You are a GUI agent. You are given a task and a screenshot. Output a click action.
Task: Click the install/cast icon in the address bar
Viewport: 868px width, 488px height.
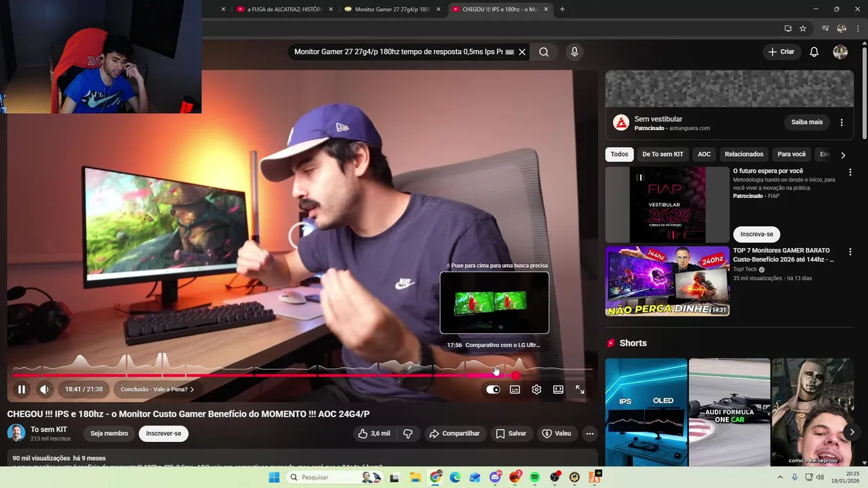point(788,28)
